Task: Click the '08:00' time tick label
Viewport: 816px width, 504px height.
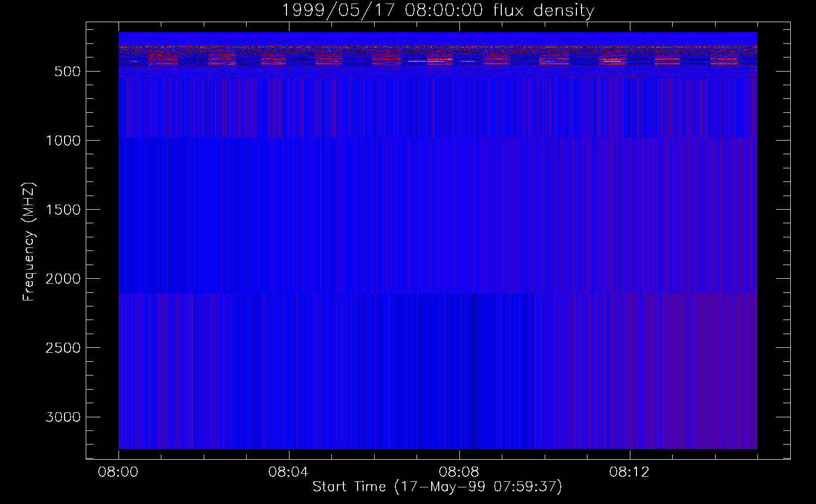Action: (118, 472)
